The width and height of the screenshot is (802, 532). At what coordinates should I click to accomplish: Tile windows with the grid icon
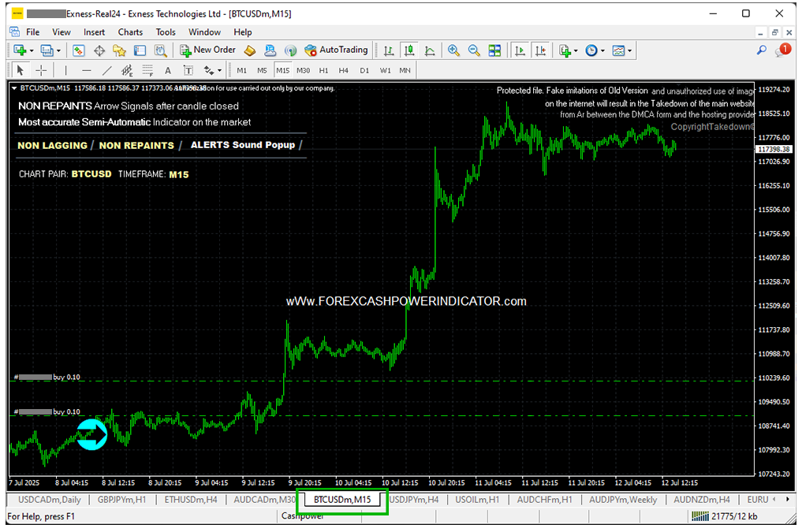pyautogui.click(x=494, y=50)
